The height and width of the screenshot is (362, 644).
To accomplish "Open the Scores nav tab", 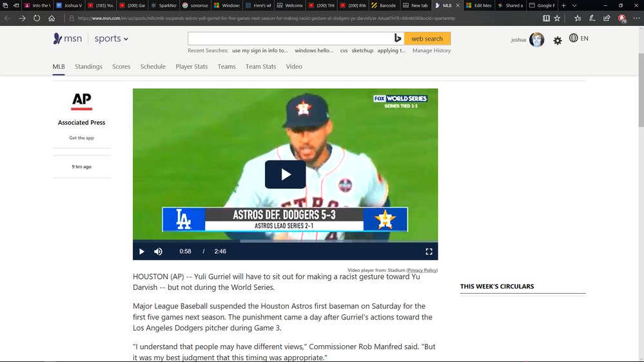I will pyautogui.click(x=121, y=66).
